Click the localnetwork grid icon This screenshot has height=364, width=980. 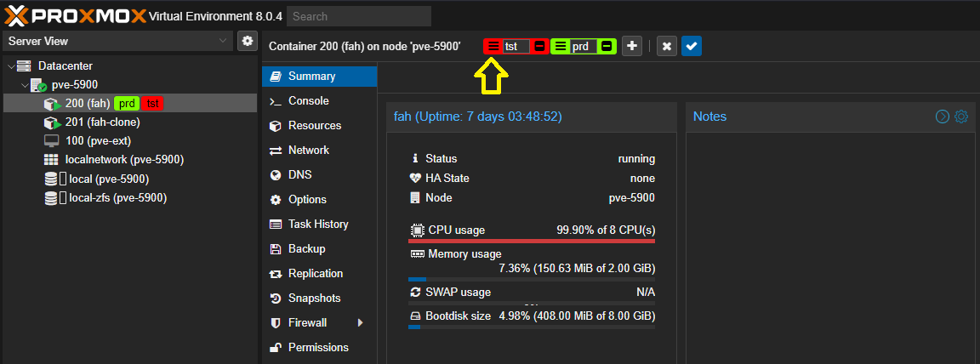click(x=51, y=160)
